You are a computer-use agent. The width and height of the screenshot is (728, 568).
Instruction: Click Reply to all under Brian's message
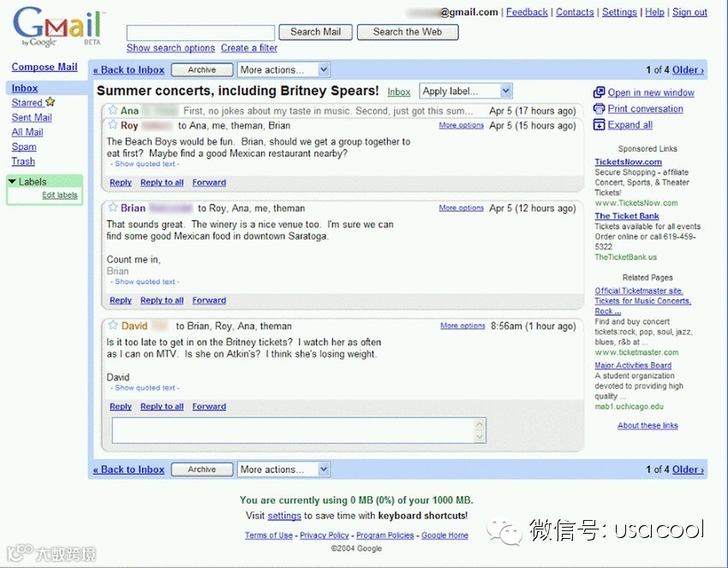coord(162,301)
